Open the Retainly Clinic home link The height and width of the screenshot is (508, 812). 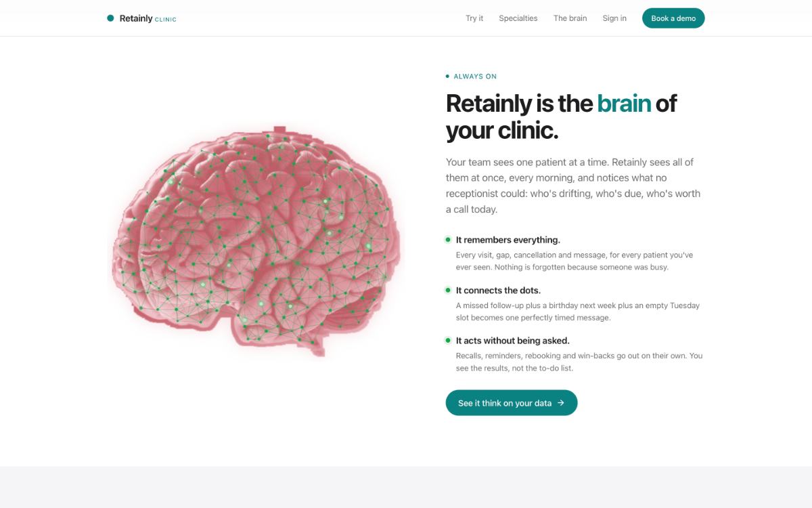pos(142,18)
